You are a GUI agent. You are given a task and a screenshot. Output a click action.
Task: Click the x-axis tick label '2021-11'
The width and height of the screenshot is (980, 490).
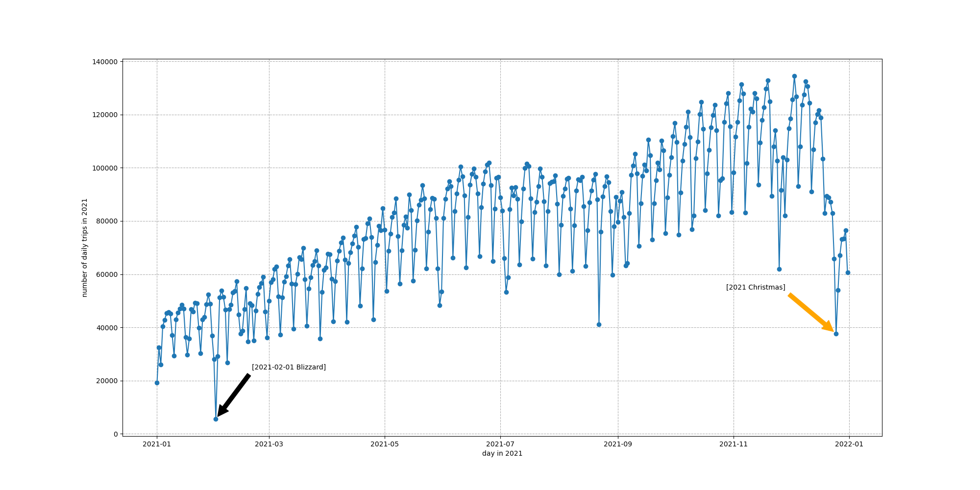734,444
